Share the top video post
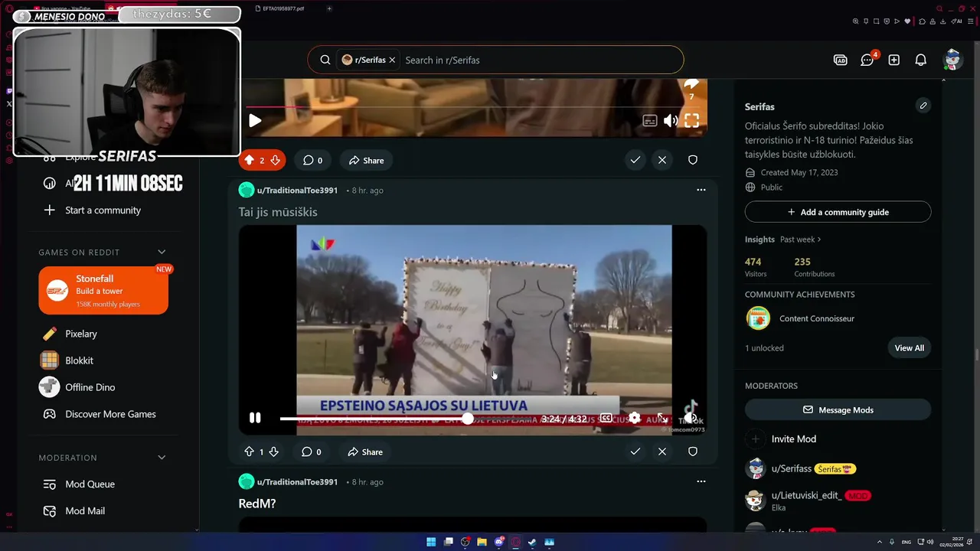This screenshot has height=551, width=980. (366, 160)
